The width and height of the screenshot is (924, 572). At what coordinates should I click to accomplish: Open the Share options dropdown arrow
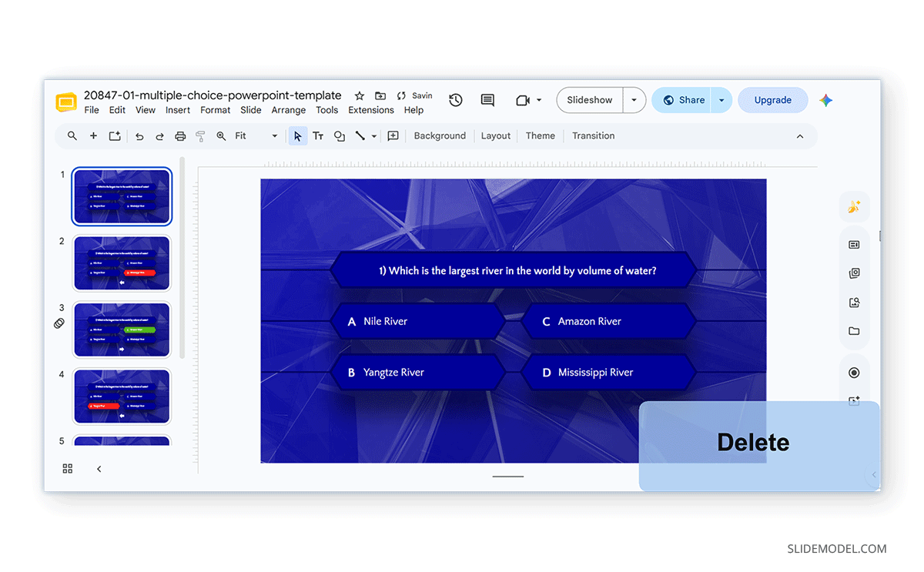tap(721, 100)
